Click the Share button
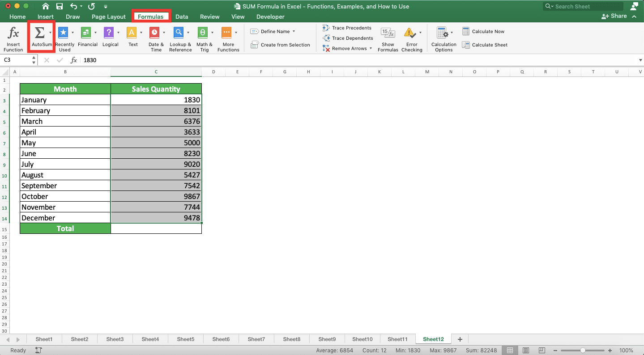This screenshot has height=355, width=644. tap(614, 16)
